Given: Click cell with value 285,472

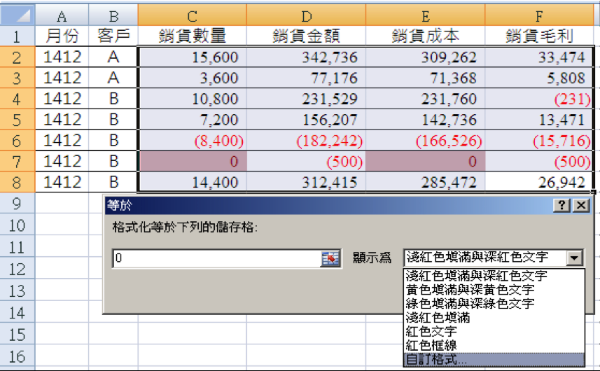Looking at the screenshot, I should (425, 182).
